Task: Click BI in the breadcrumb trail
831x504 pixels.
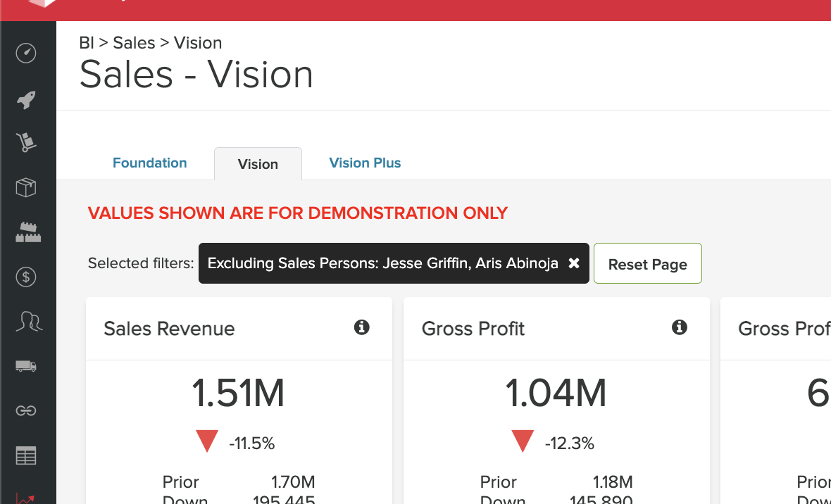Action: click(x=86, y=43)
